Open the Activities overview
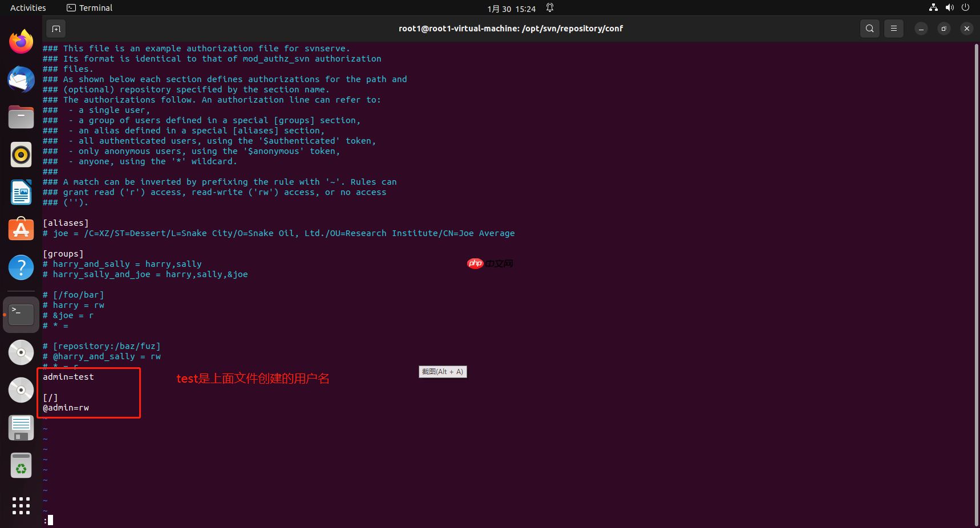Viewport: 980px width, 528px height. pyautogui.click(x=28, y=8)
